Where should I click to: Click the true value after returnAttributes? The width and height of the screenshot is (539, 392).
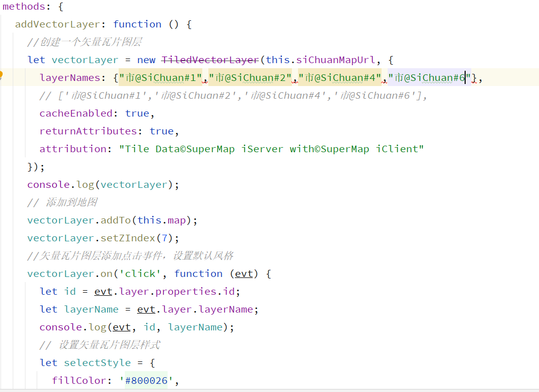pyautogui.click(x=161, y=131)
